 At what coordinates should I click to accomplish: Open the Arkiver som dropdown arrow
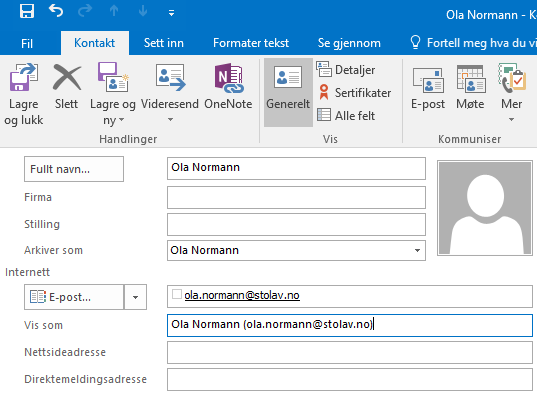coord(417,250)
